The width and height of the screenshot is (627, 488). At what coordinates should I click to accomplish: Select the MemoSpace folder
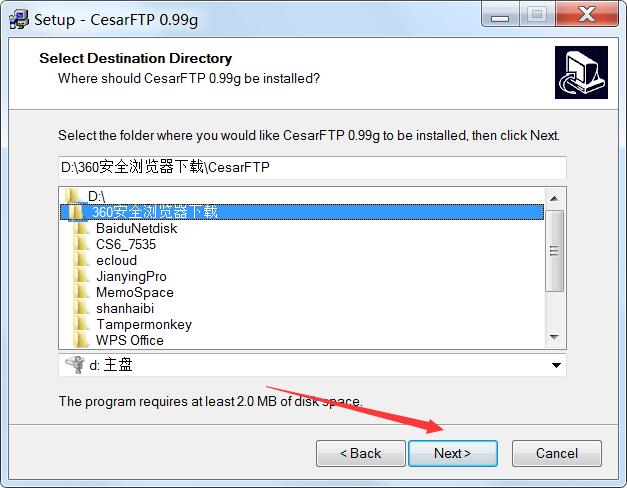(x=135, y=292)
